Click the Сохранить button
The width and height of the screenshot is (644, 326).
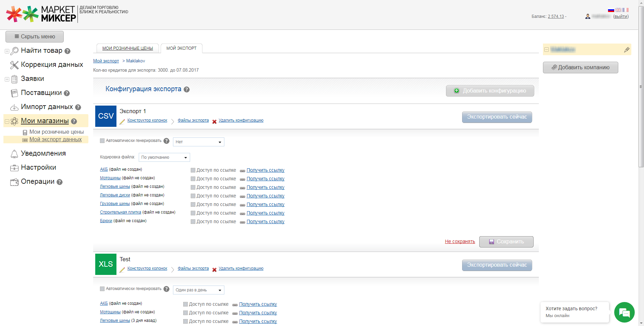(x=506, y=242)
